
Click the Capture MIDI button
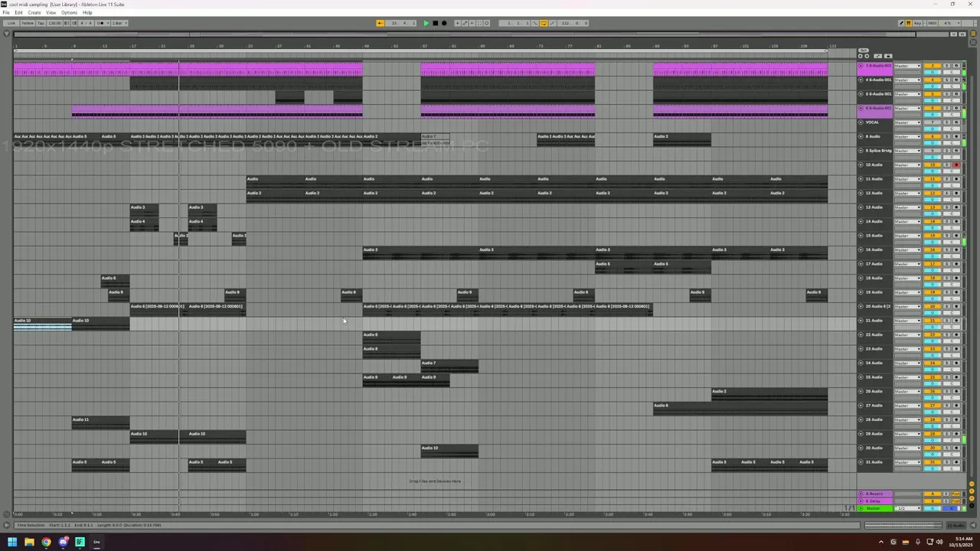pyautogui.click(x=479, y=23)
